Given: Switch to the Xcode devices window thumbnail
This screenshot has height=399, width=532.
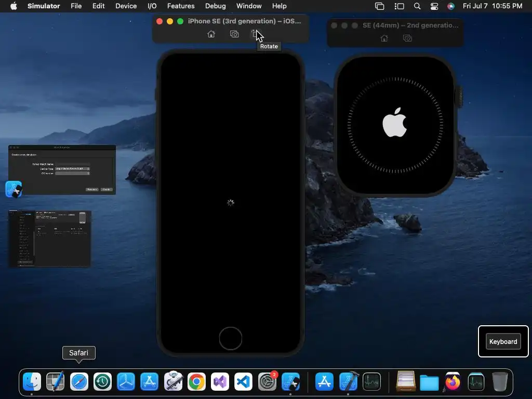Looking at the screenshot, I should point(49,238).
